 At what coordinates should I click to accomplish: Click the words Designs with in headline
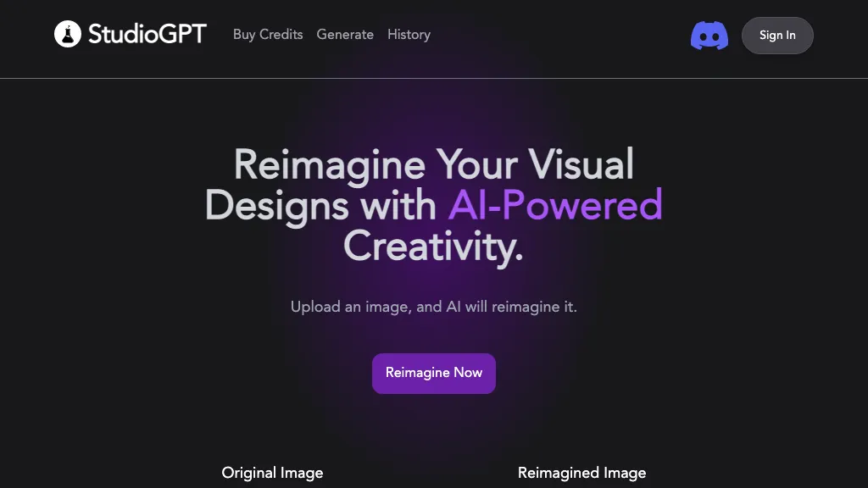(x=320, y=205)
